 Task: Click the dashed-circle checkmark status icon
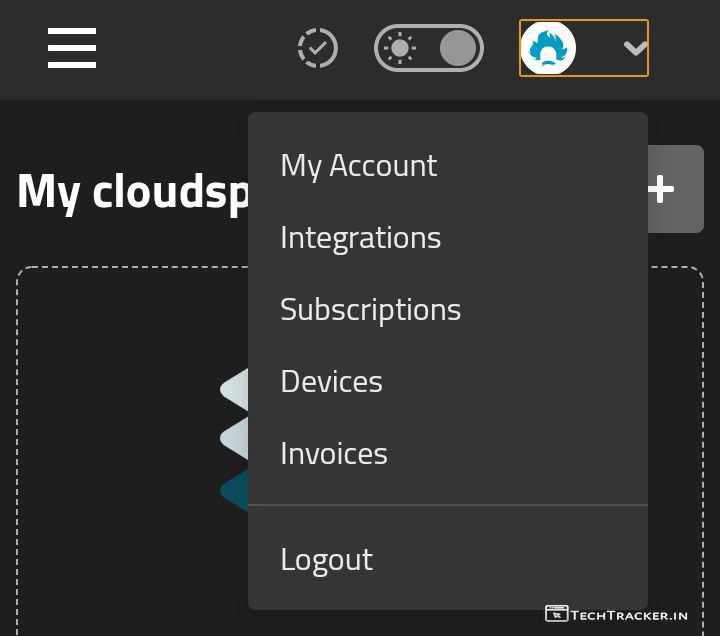pyautogui.click(x=318, y=48)
